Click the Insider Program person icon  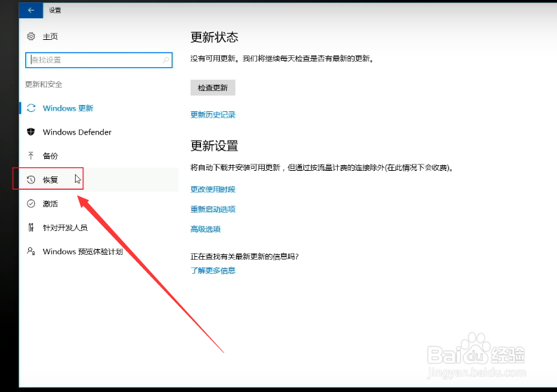coord(32,251)
